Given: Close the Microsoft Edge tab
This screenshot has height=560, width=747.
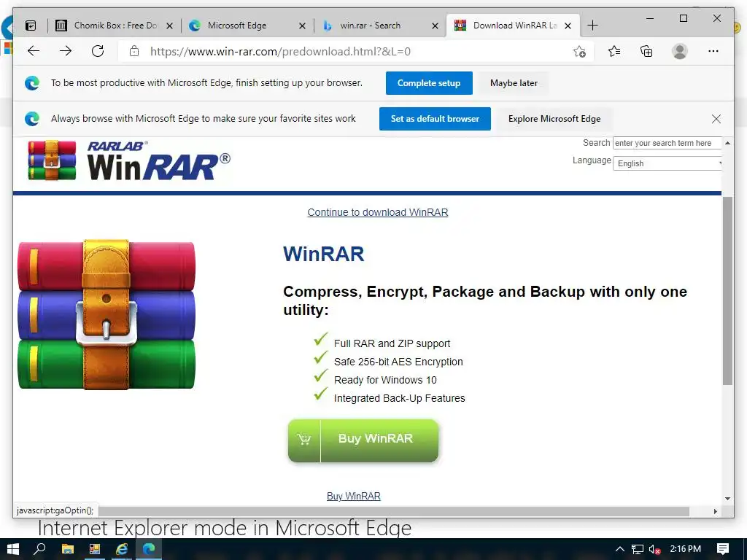Looking at the screenshot, I should click(302, 26).
